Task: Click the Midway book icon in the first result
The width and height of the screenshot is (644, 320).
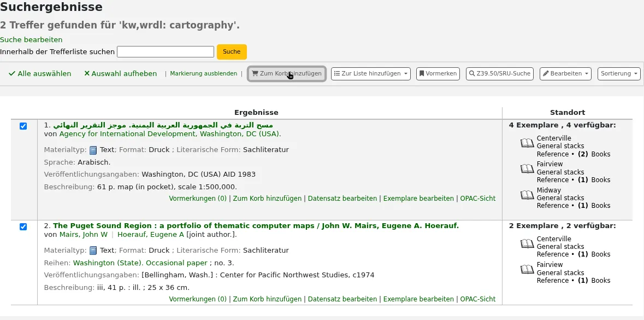Action: tap(527, 195)
